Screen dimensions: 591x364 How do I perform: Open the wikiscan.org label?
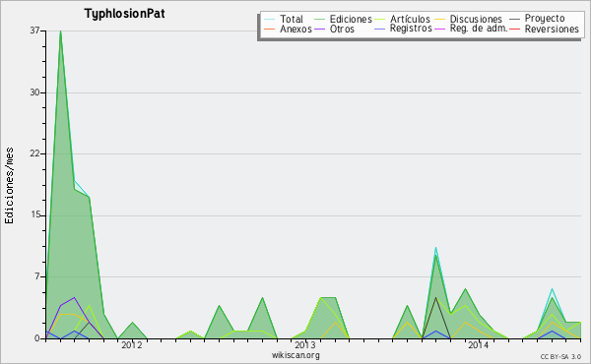pyautogui.click(x=295, y=355)
